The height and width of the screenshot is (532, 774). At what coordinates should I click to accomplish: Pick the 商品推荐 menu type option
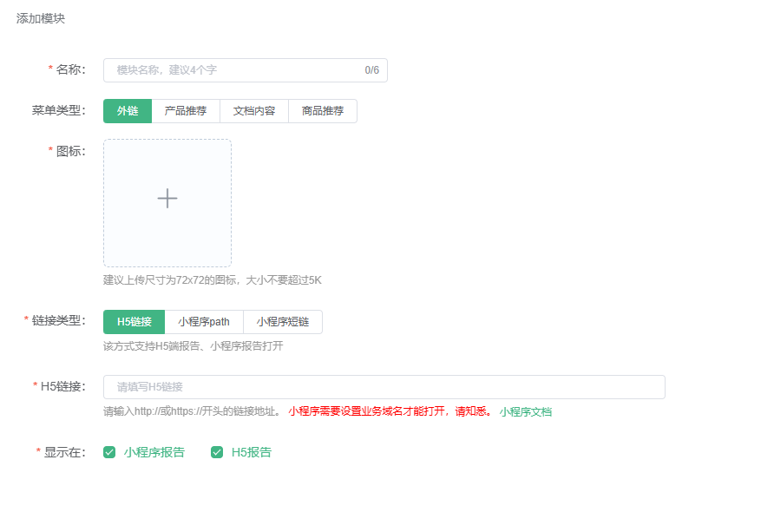[322, 111]
